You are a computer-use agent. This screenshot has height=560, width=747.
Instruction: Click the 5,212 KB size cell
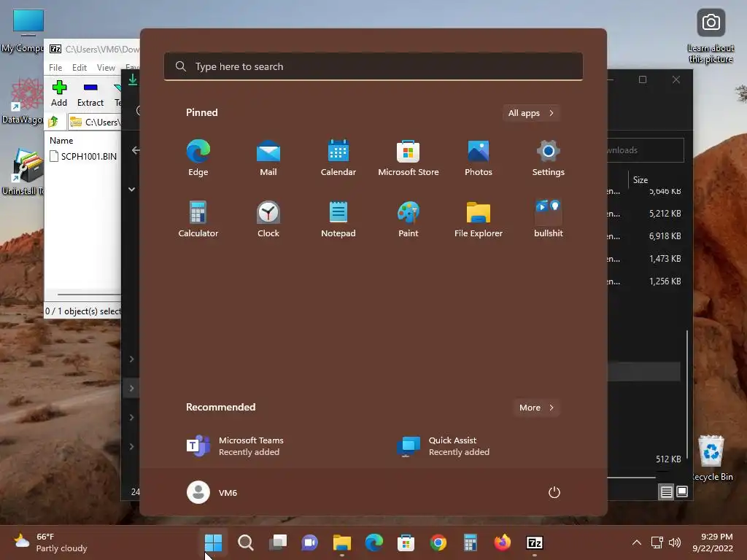665,214
